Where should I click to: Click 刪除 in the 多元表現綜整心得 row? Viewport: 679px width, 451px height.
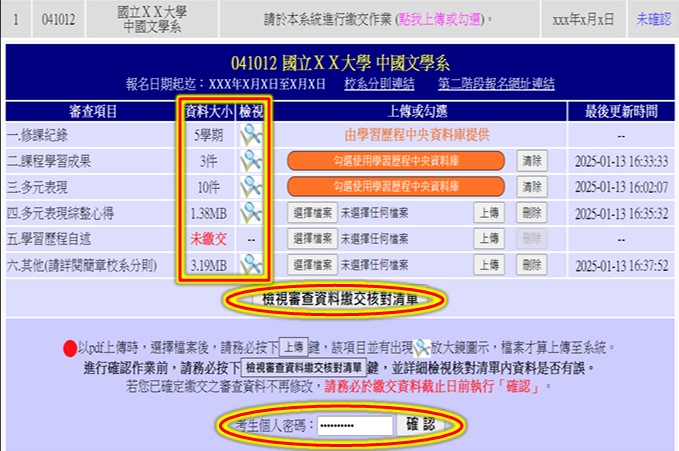click(532, 212)
